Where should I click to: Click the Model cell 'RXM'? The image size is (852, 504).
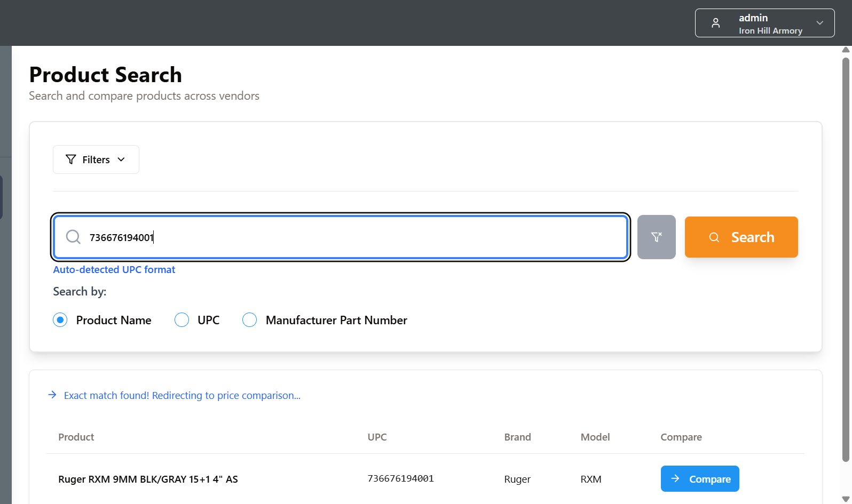591,479
